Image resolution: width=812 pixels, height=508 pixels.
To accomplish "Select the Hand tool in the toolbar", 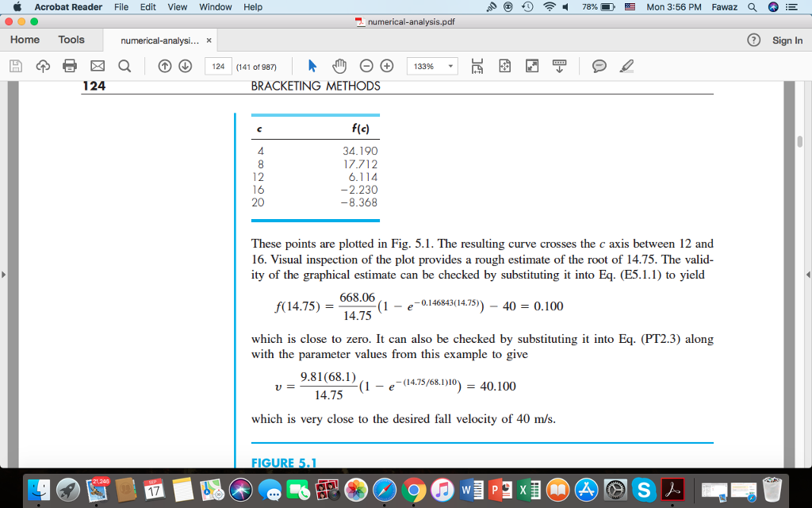I will coord(339,66).
